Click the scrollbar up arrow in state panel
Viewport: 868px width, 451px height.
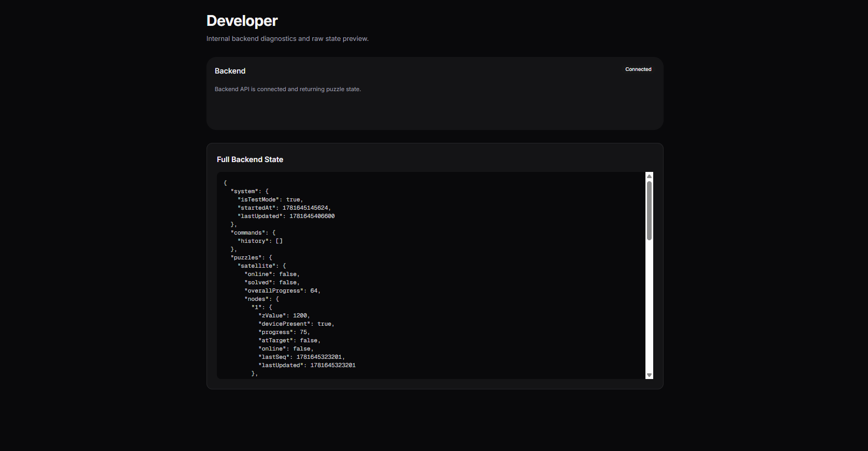(x=649, y=176)
